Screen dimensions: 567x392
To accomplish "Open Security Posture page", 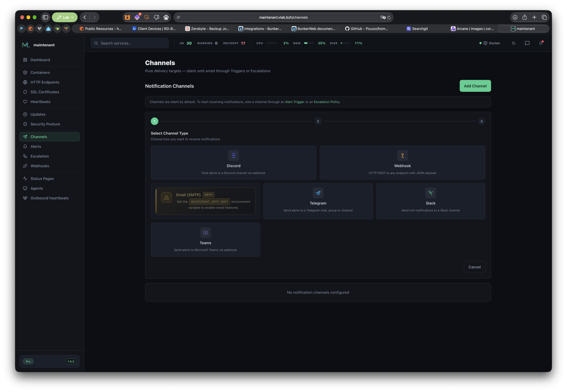I will click(49, 124).
